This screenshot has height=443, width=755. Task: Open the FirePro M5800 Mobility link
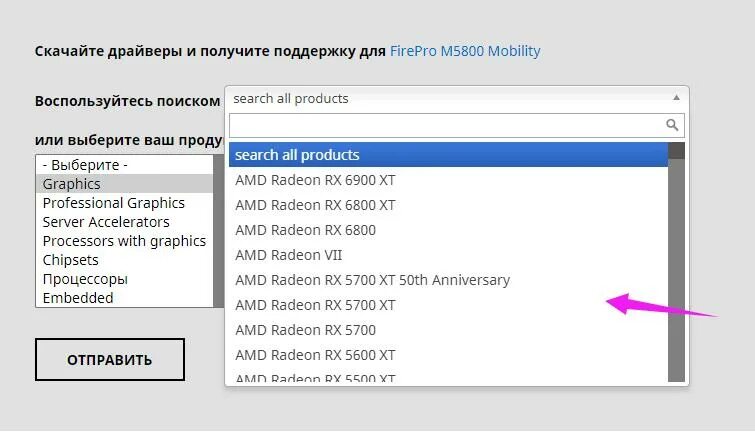pos(465,51)
